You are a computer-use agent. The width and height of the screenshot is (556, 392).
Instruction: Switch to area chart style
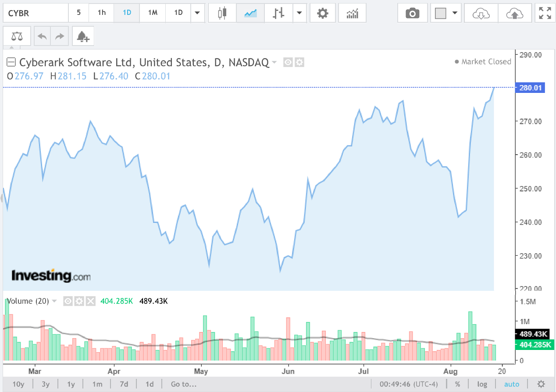tap(250, 13)
